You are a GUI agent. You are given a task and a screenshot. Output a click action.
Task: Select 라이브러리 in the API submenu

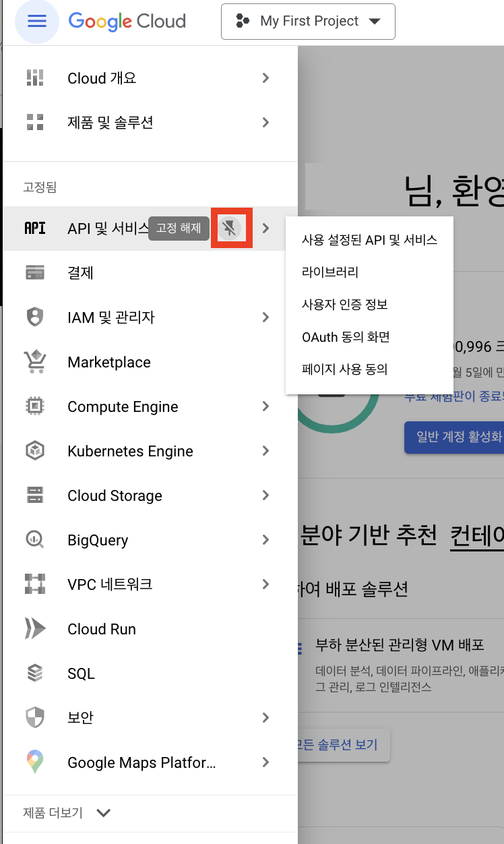370,272
